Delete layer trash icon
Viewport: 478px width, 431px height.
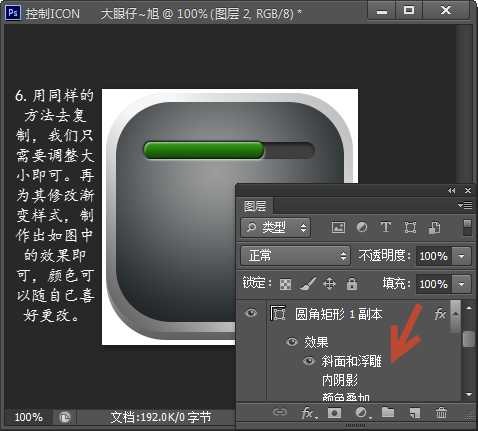coord(441,413)
